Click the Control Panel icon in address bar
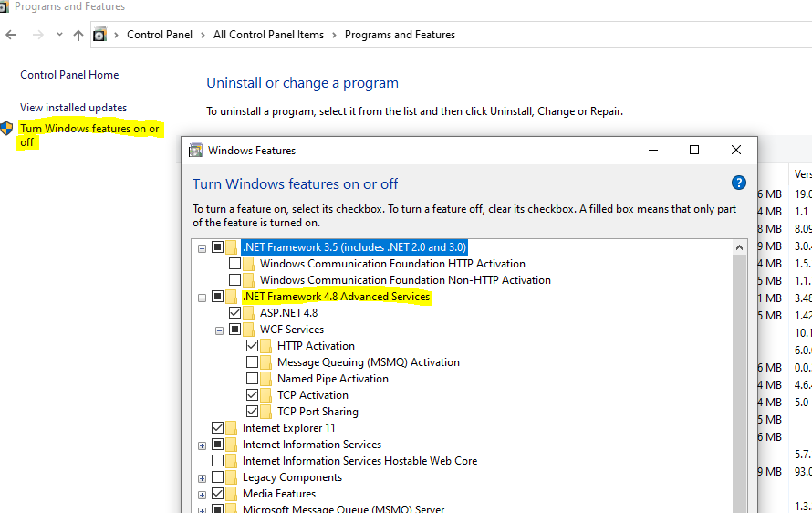 (99, 35)
